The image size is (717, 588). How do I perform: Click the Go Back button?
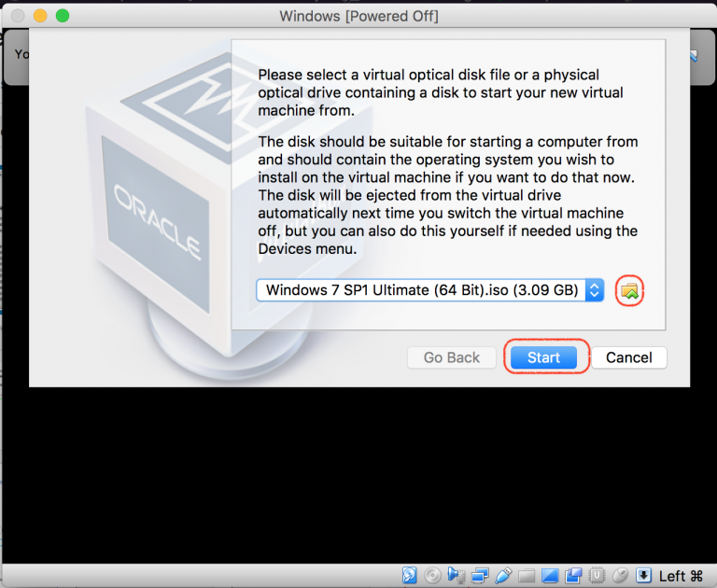(452, 357)
